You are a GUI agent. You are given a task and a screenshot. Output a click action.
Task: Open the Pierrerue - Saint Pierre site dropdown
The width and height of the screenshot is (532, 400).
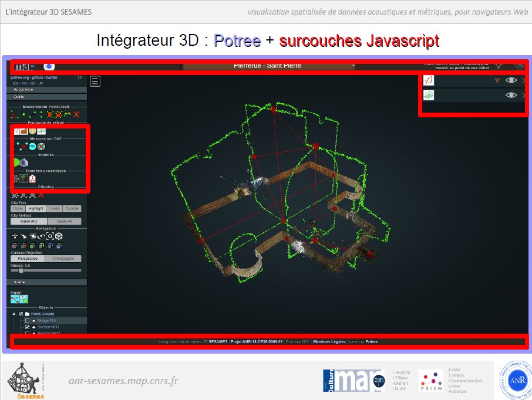(x=268, y=66)
